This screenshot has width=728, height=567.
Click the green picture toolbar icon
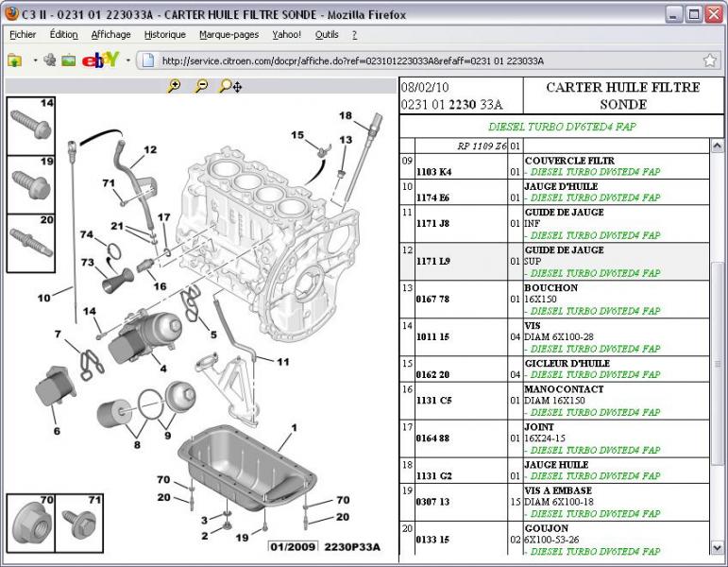pos(69,60)
